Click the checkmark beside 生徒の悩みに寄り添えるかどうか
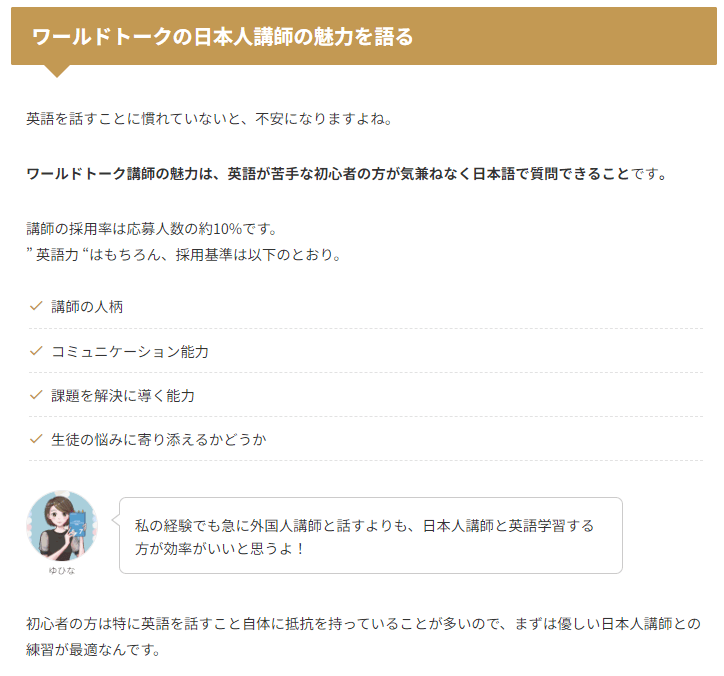Image resolution: width=724 pixels, height=676 pixels. click(36, 439)
